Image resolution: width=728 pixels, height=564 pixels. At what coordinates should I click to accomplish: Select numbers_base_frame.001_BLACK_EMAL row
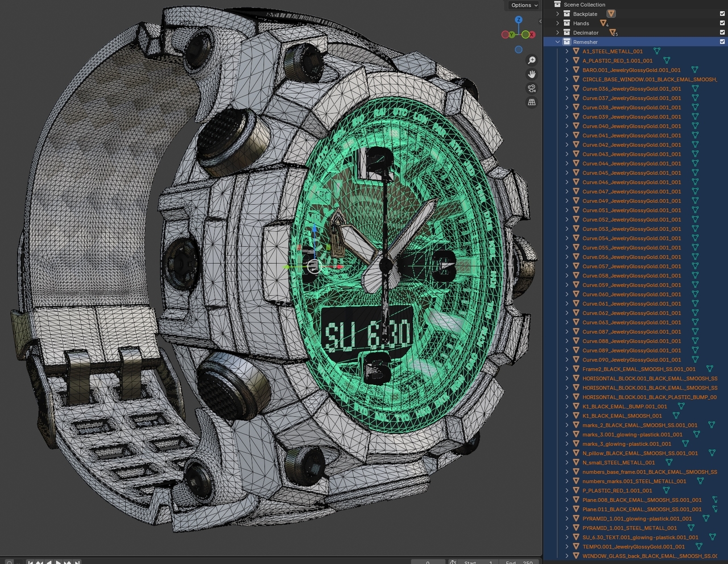coord(650,472)
